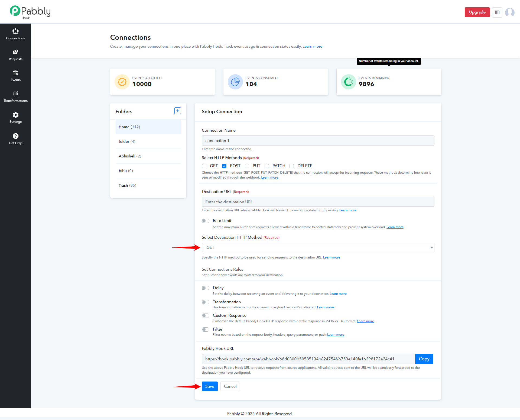This screenshot has width=520, height=420.
Task: Click the Pabbly Hook URL field
Action: click(x=308, y=359)
